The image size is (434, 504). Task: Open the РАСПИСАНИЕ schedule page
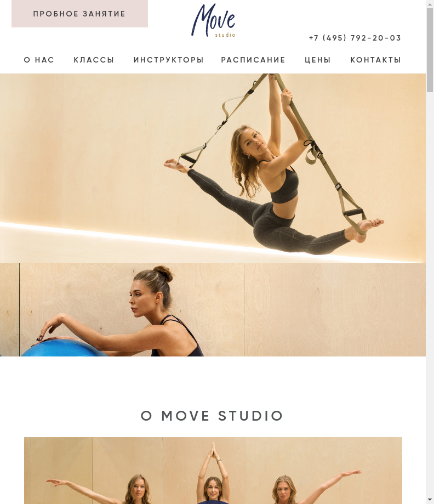pyautogui.click(x=253, y=60)
